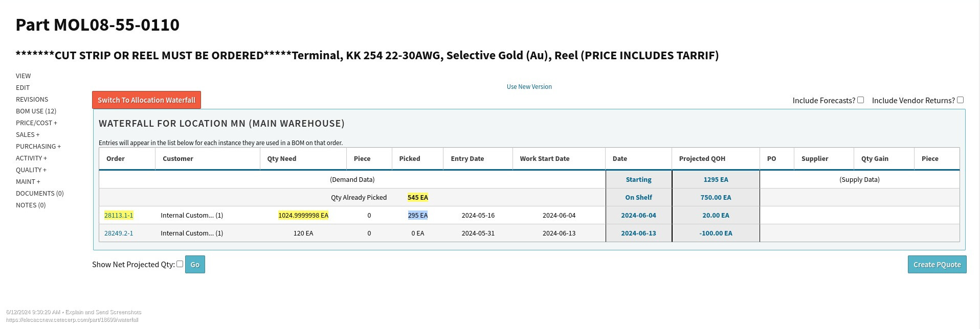The height and width of the screenshot is (329, 980).
Task: Expand the PRICE/COST + sidebar menu
Action: 36,123
